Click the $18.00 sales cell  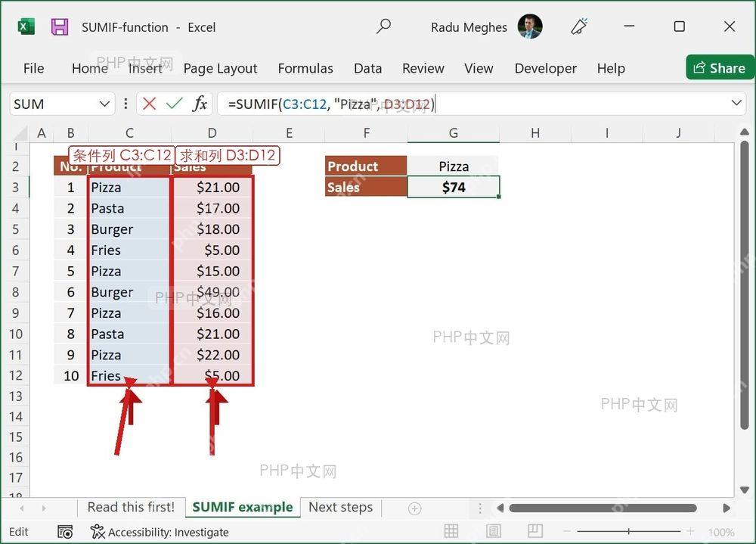tap(212, 229)
